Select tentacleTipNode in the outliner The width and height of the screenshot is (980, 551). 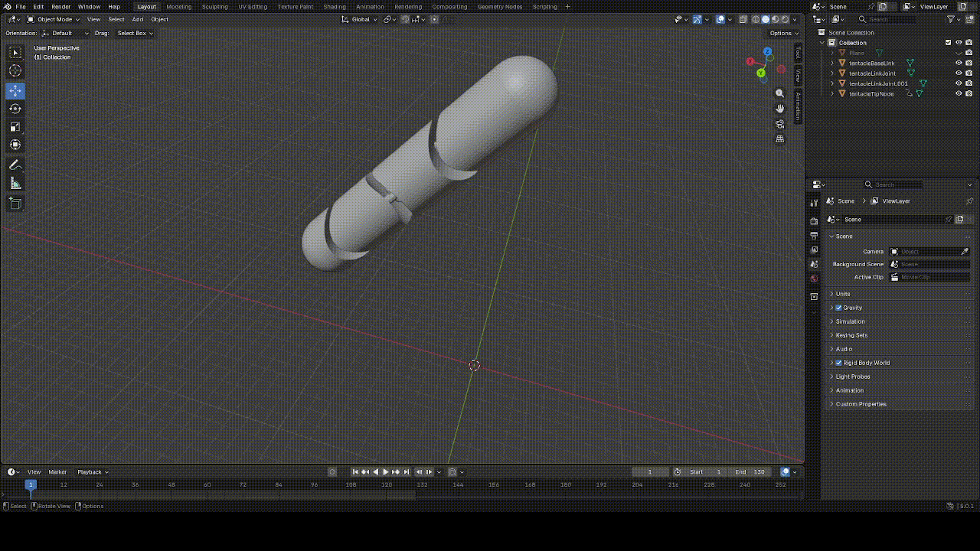(871, 93)
